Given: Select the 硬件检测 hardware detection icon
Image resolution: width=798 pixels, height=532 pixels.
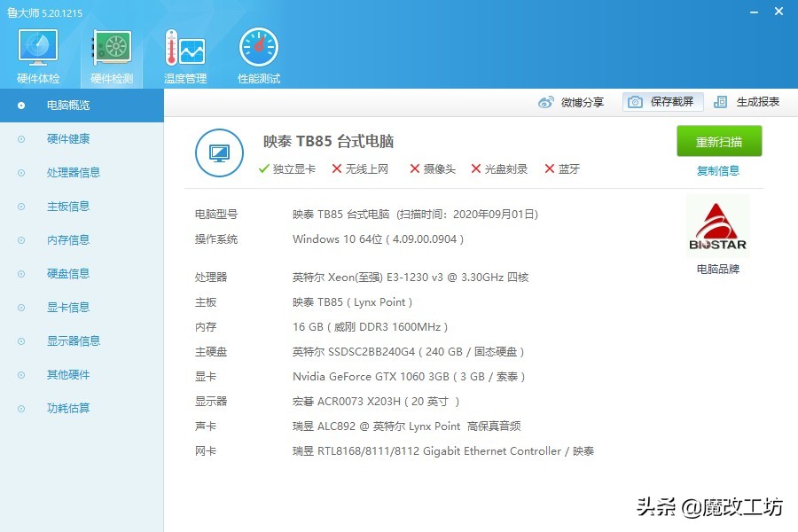Looking at the screenshot, I should pos(110,53).
